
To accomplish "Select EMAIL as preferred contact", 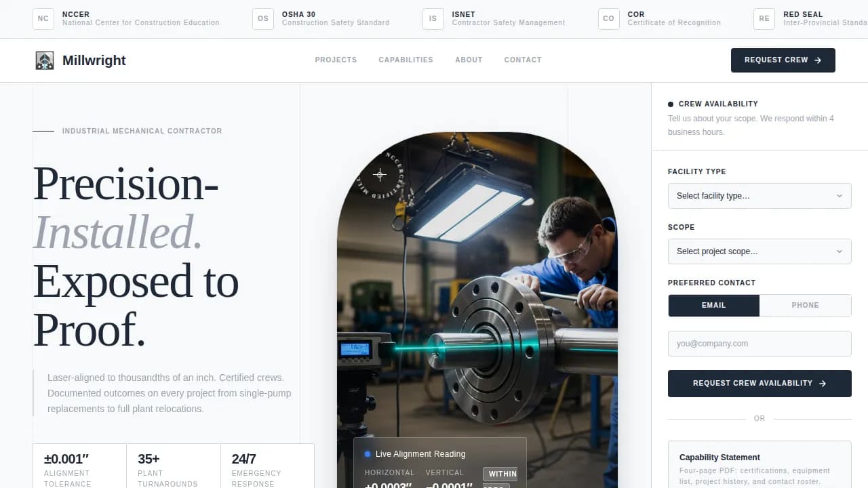I will click(x=713, y=305).
